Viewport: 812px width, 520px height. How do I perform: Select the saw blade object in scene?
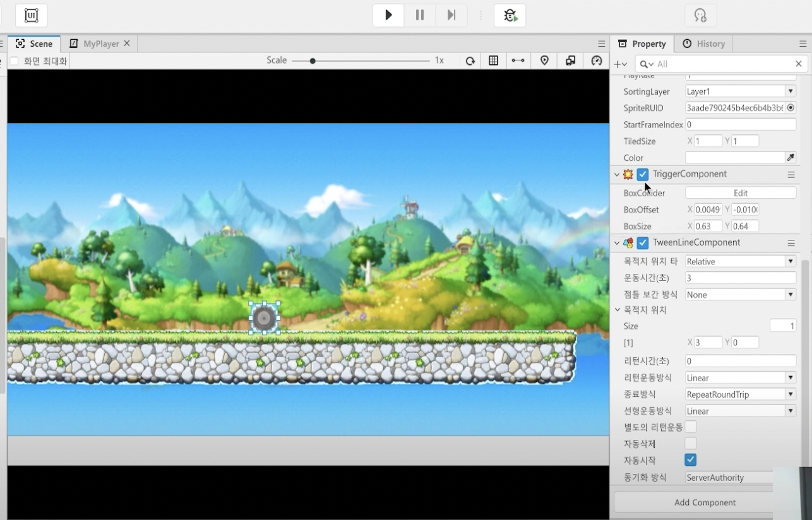tap(265, 317)
